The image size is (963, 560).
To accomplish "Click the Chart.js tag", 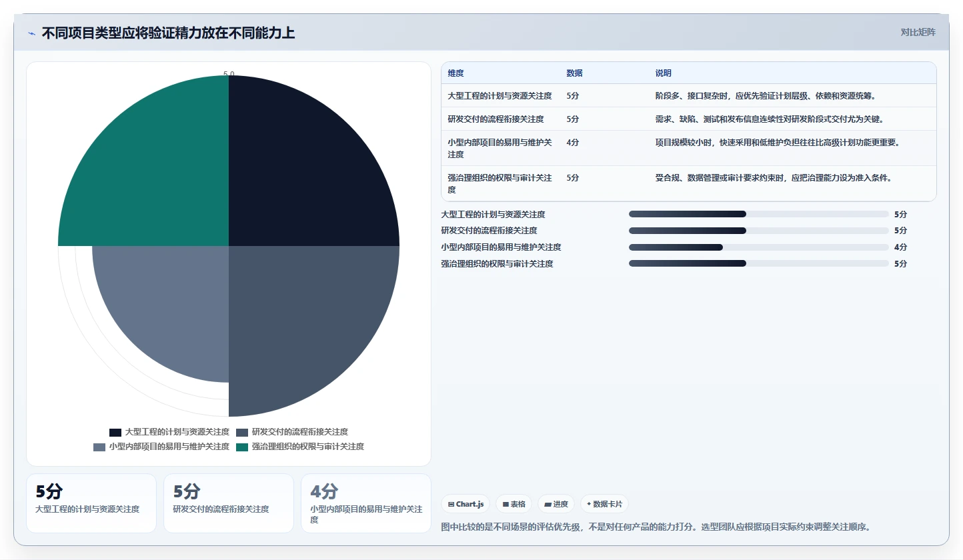I will pos(465,504).
